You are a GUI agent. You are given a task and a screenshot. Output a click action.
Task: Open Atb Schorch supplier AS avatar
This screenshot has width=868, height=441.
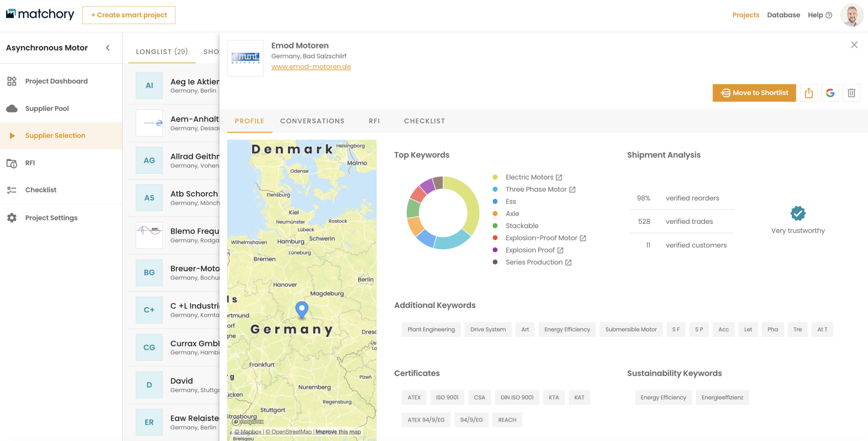(x=149, y=198)
